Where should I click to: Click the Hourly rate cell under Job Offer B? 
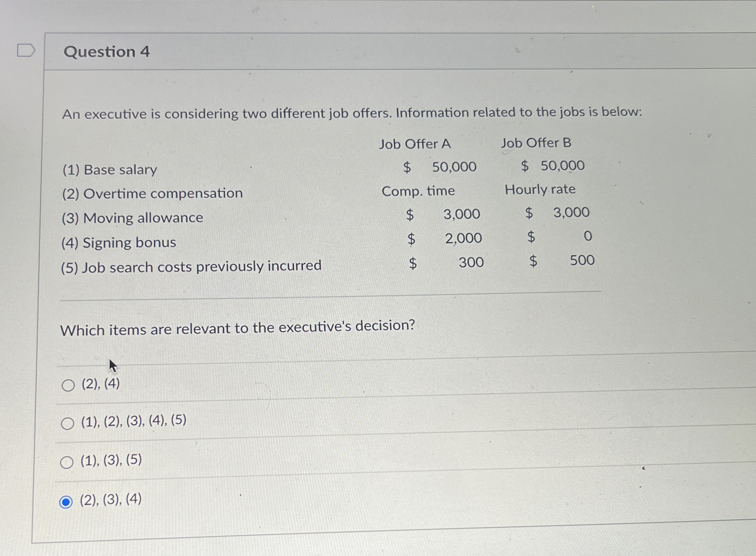541,189
